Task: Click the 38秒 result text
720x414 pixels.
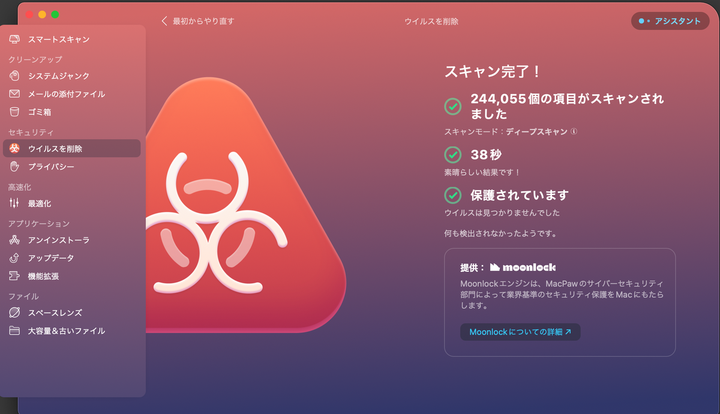Action: coord(486,155)
